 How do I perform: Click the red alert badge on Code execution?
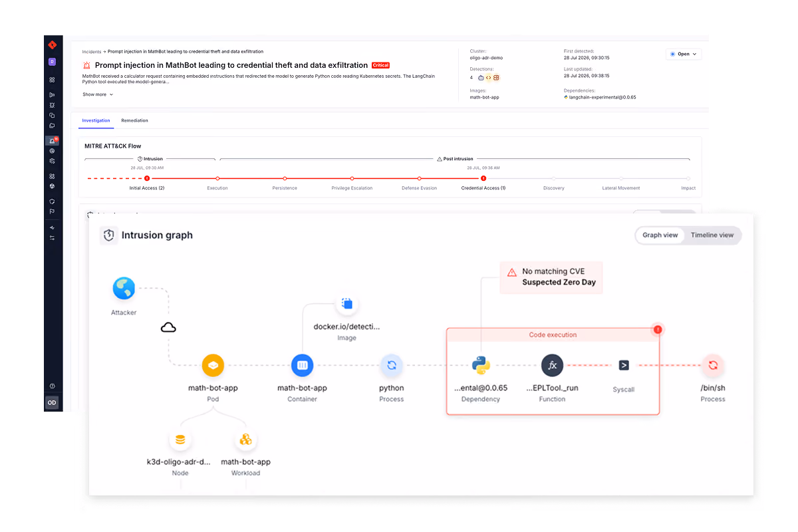point(658,329)
